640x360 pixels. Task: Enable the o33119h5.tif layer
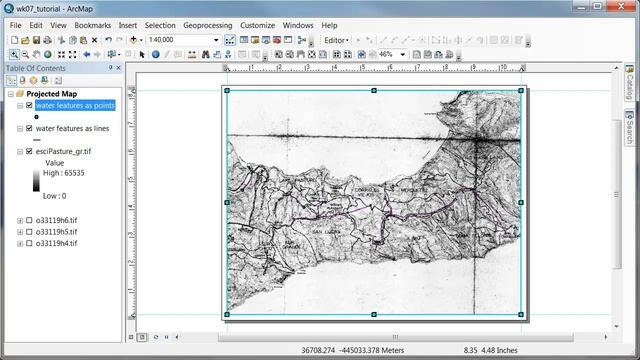pos(29,231)
